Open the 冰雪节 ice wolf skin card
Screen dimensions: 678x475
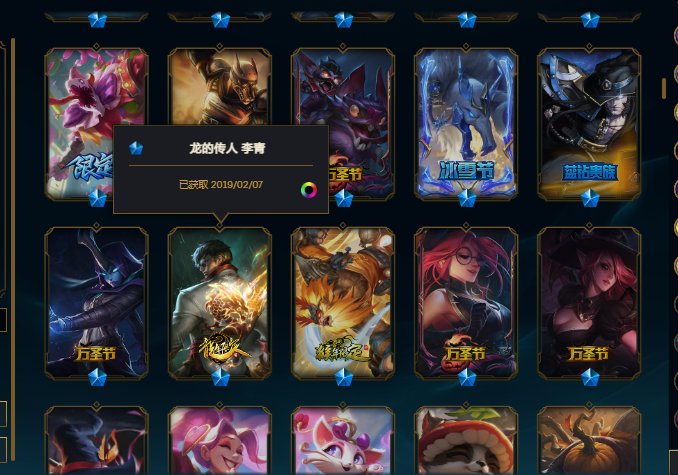click(x=466, y=124)
